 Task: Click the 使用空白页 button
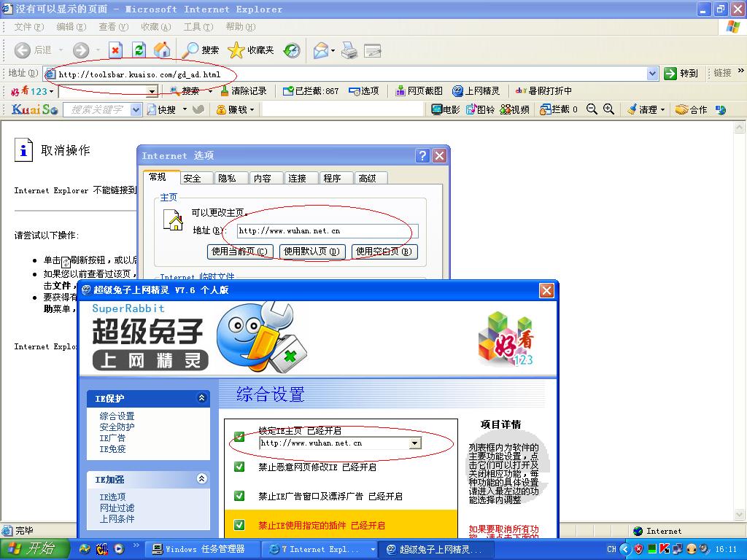point(384,251)
